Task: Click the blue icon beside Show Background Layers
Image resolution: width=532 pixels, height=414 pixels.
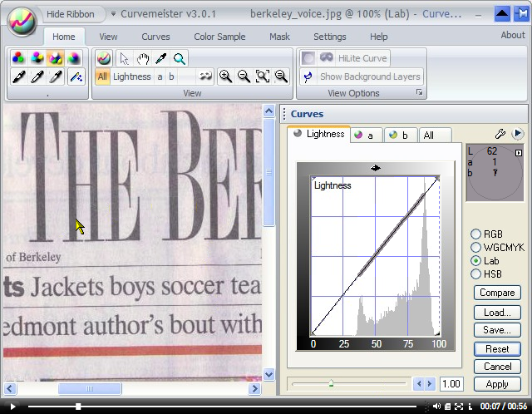Action: click(x=308, y=76)
